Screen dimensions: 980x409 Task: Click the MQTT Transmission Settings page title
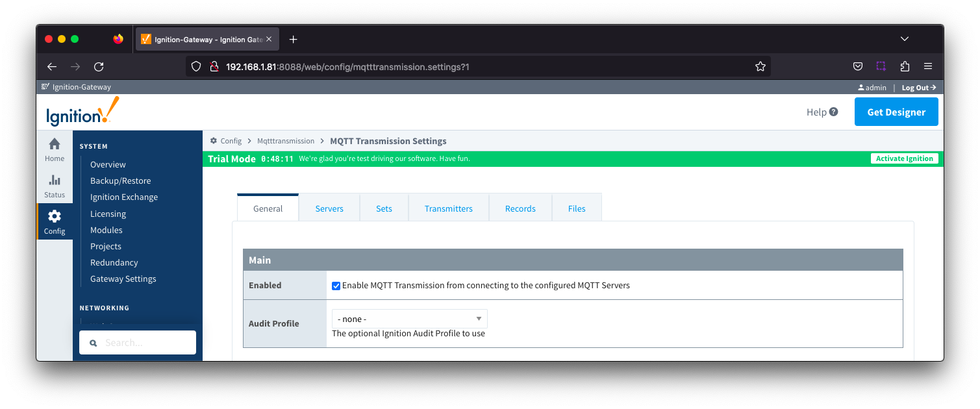click(388, 141)
